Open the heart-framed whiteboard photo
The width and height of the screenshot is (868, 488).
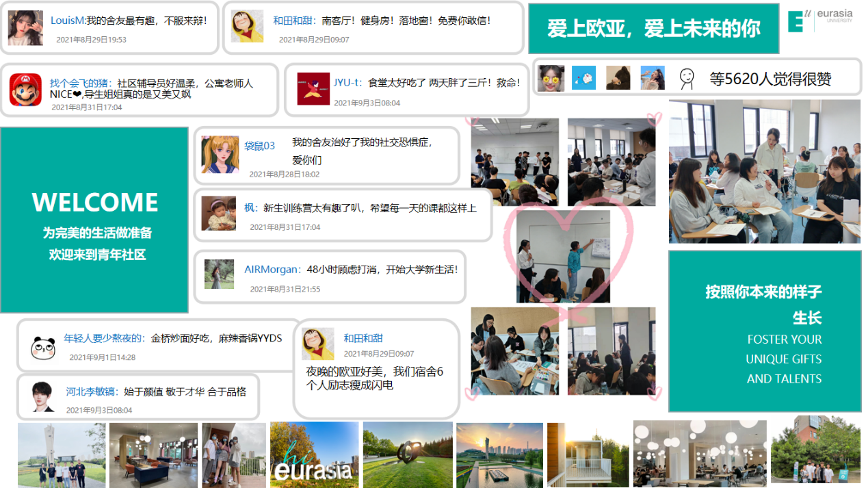[x=563, y=256]
